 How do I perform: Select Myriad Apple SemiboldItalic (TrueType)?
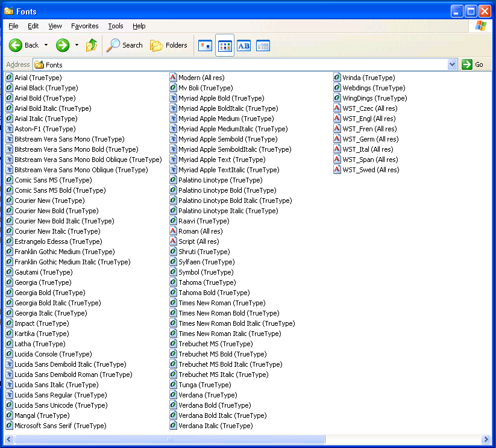(234, 149)
